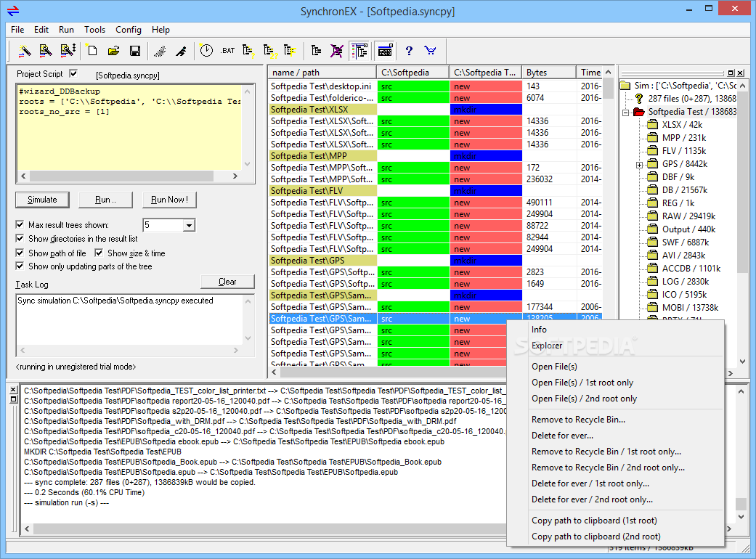Select Delete for ever... menu entry
This screenshot has height=559, width=756.
[616, 436]
